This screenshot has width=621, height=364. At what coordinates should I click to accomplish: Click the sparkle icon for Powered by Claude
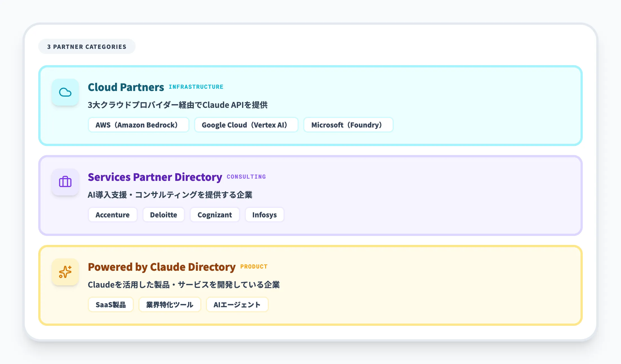tap(65, 272)
